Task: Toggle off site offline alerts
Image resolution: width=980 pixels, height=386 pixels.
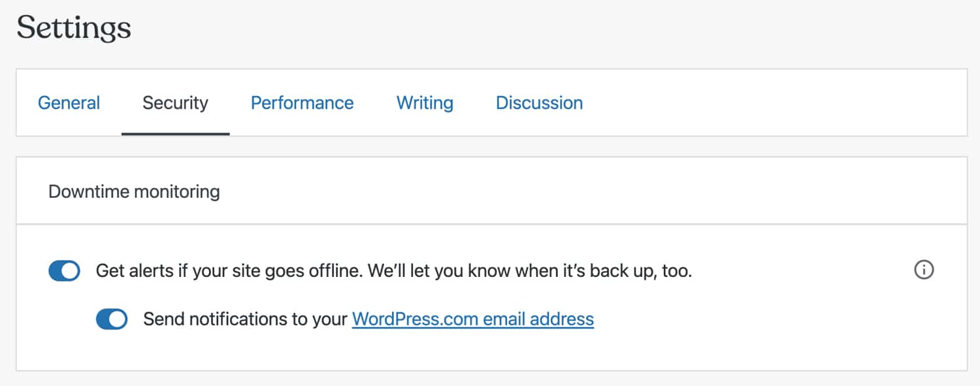Action: [64, 270]
